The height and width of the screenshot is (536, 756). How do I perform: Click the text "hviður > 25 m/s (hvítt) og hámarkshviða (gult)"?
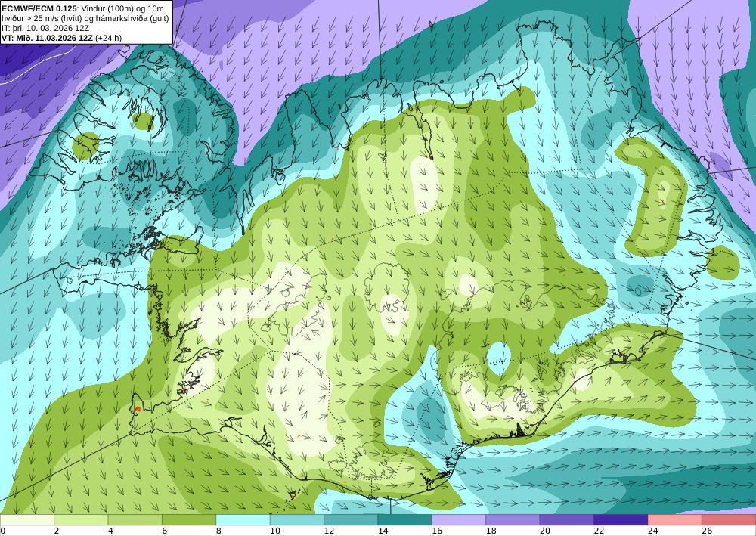pos(85,18)
